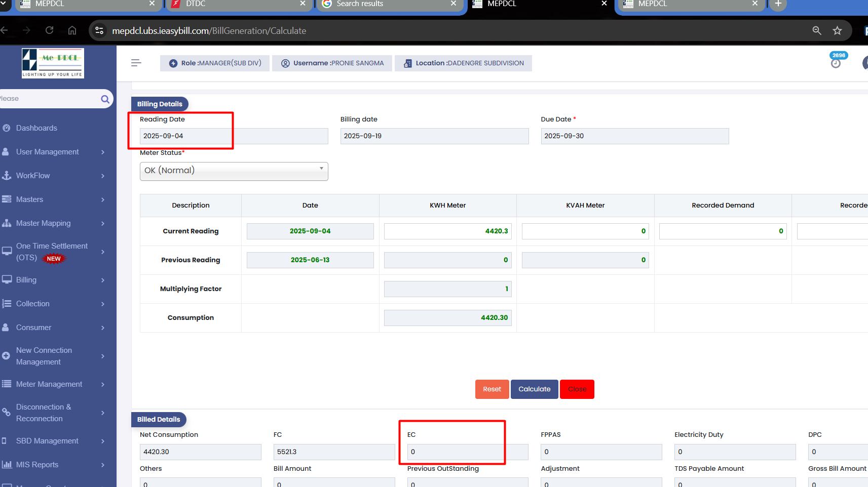Screen dimensions: 868x487
Task: Bookmark this page with the star icon
Action: pos(837,31)
